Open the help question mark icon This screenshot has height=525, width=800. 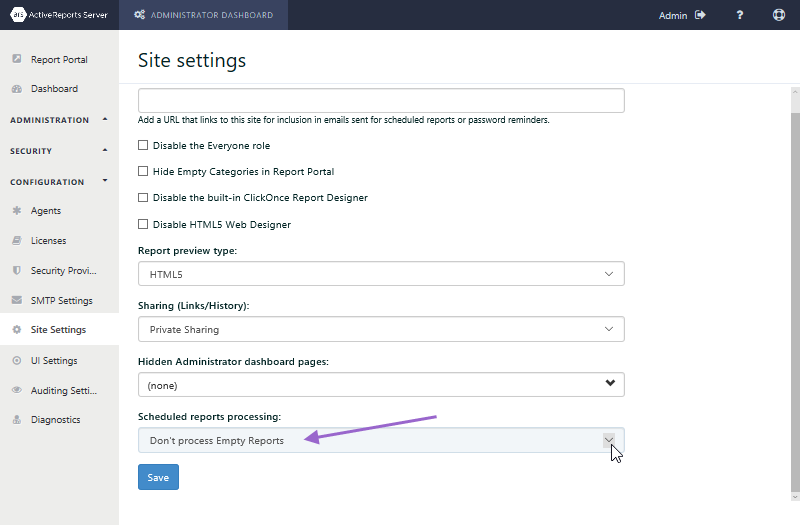739,15
